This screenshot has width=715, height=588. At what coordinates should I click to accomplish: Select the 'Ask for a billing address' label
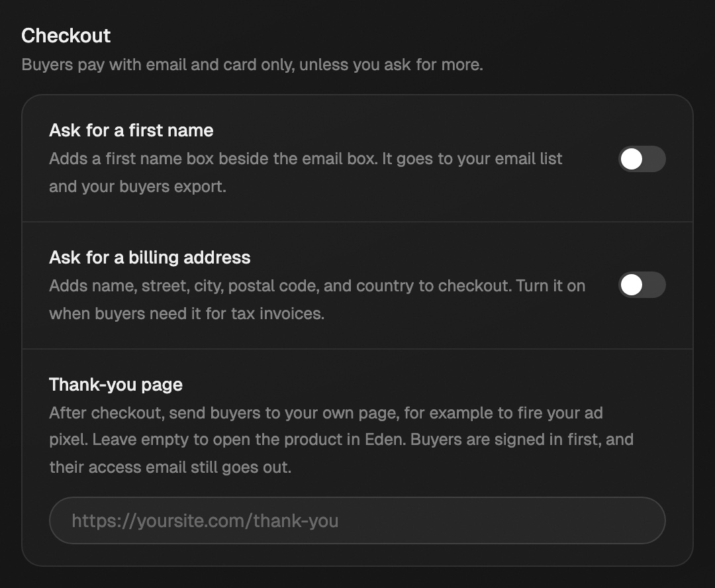(x=150, y=258)
